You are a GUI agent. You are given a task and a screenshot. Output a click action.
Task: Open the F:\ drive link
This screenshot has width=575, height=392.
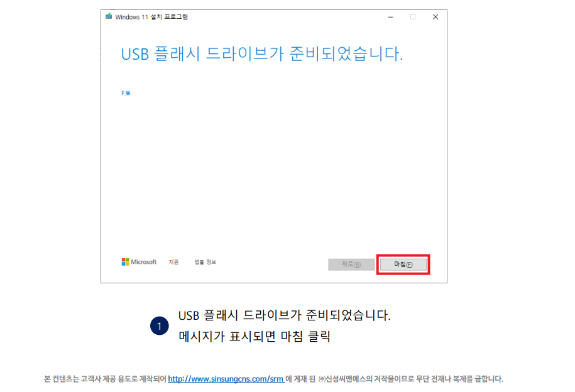coord(126,93)
